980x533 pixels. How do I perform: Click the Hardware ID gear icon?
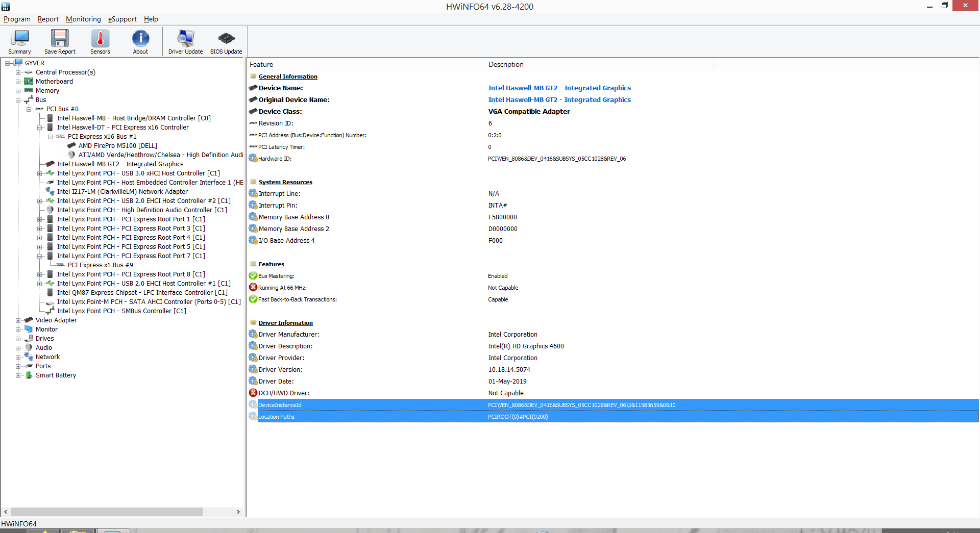[253, 158]
